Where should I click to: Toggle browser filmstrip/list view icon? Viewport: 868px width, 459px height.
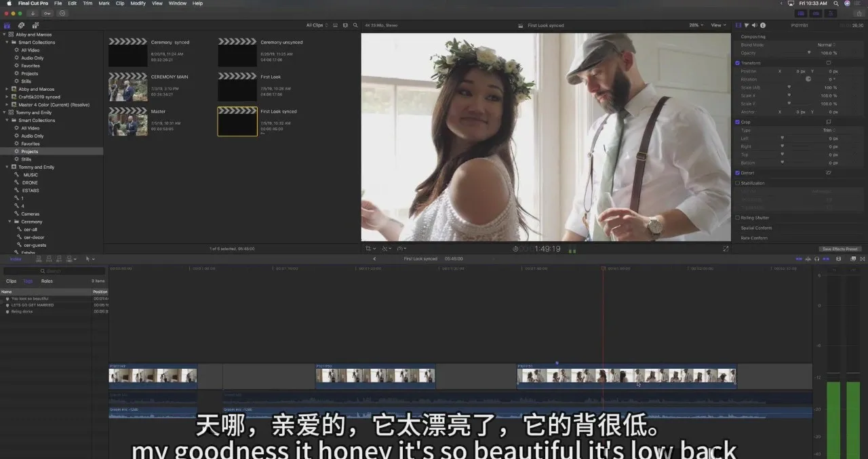(335, 25)
